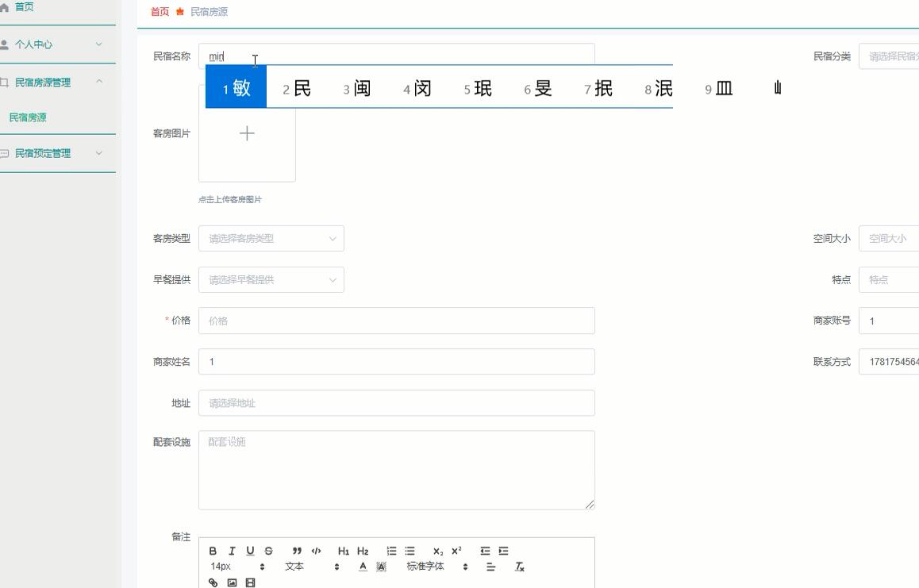Toggle underline in the remarks editor
919x588 pixels.
[x=249, y=551]
